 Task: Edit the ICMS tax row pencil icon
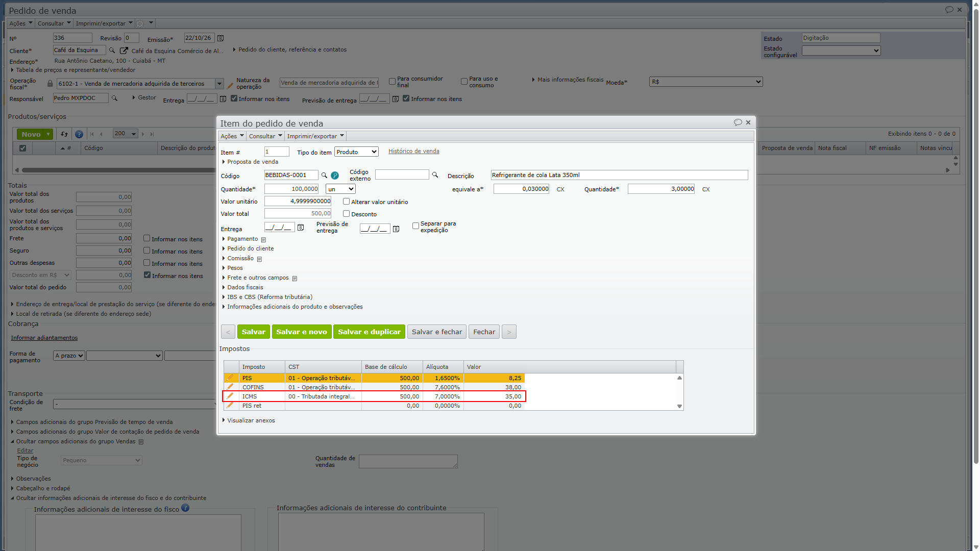click(x=230, y=396)
